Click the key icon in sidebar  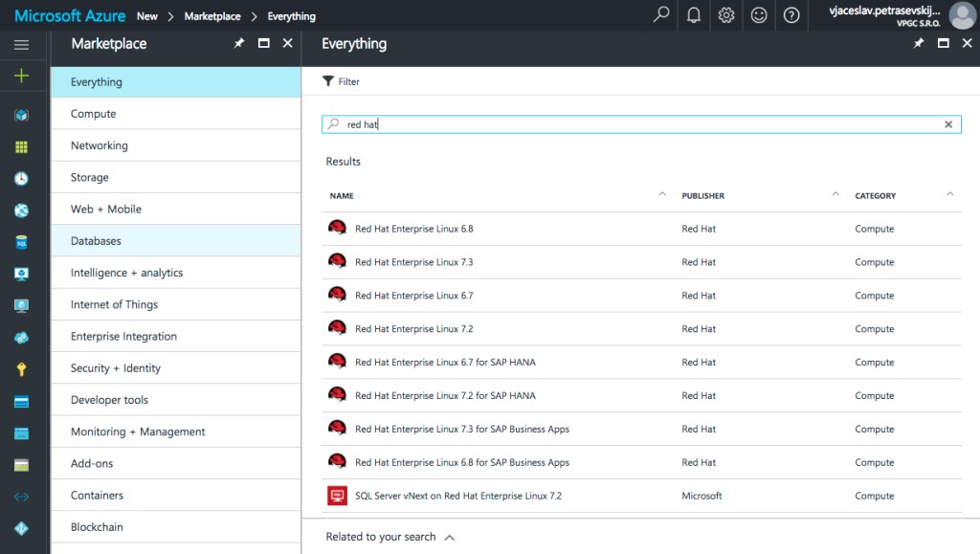21,369
